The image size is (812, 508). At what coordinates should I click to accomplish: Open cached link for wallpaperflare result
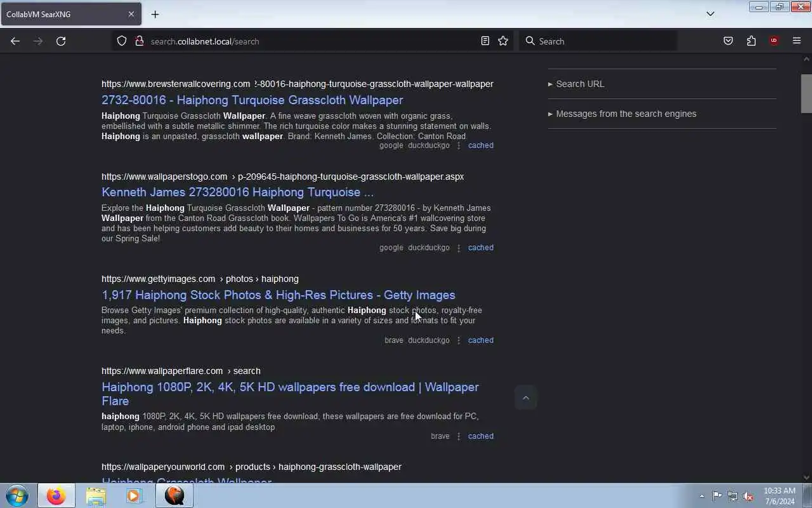[x=480, y=436]
